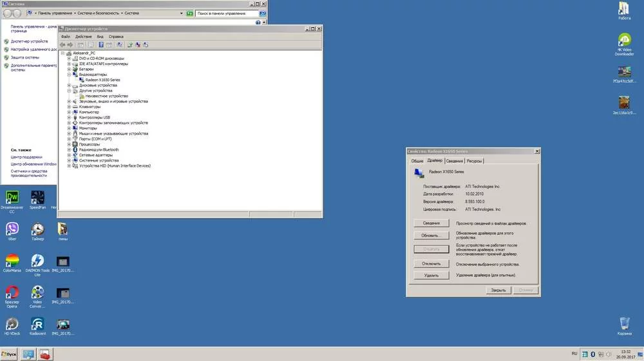The height and width of the screenshot is (361, 644).
Task: Click scan for hardware changes toolbar icon
Action: point(120,44)
